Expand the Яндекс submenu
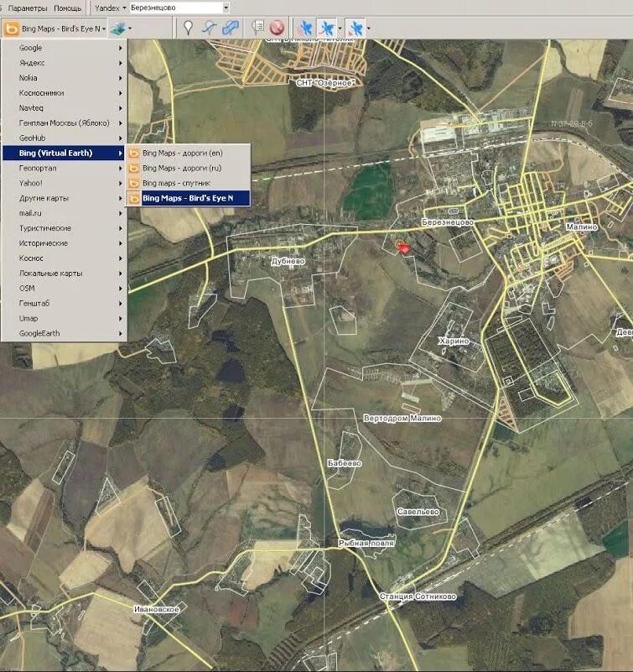The image size is (633, 672). 65,63
